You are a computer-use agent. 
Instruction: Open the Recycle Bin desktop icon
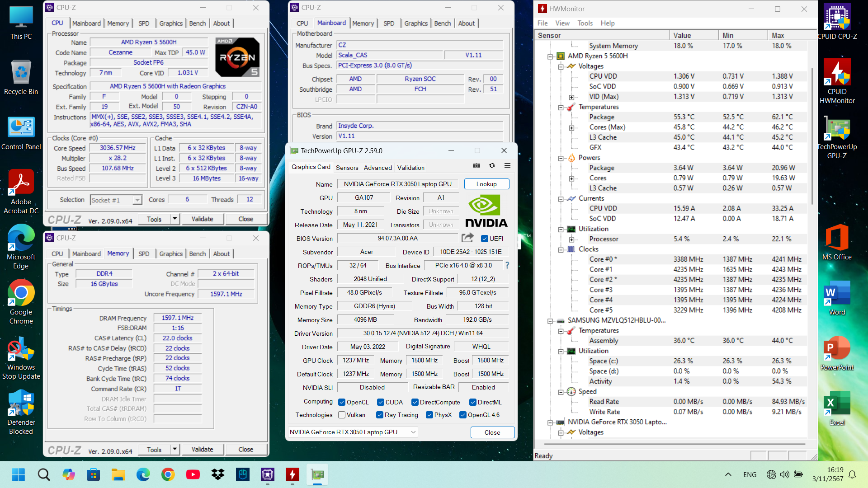21,77
